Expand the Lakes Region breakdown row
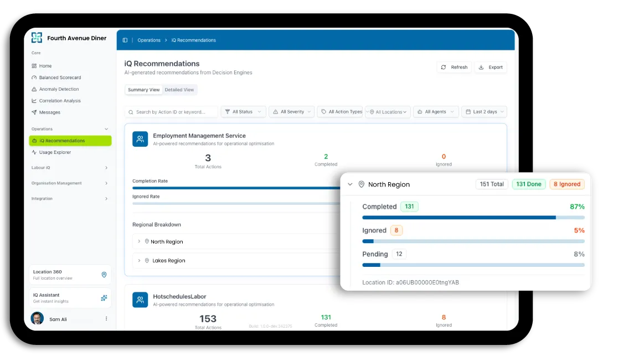 (x=139, y=261)
